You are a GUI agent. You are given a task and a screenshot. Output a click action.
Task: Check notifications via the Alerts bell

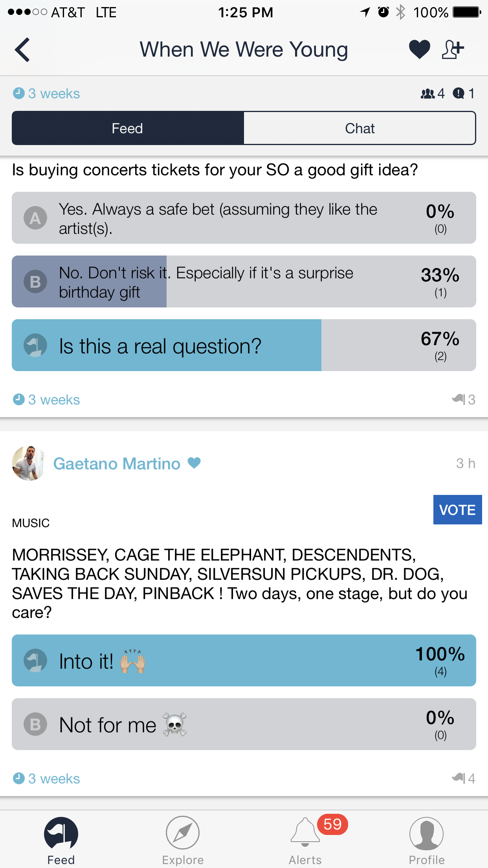(x=305, y=833)
